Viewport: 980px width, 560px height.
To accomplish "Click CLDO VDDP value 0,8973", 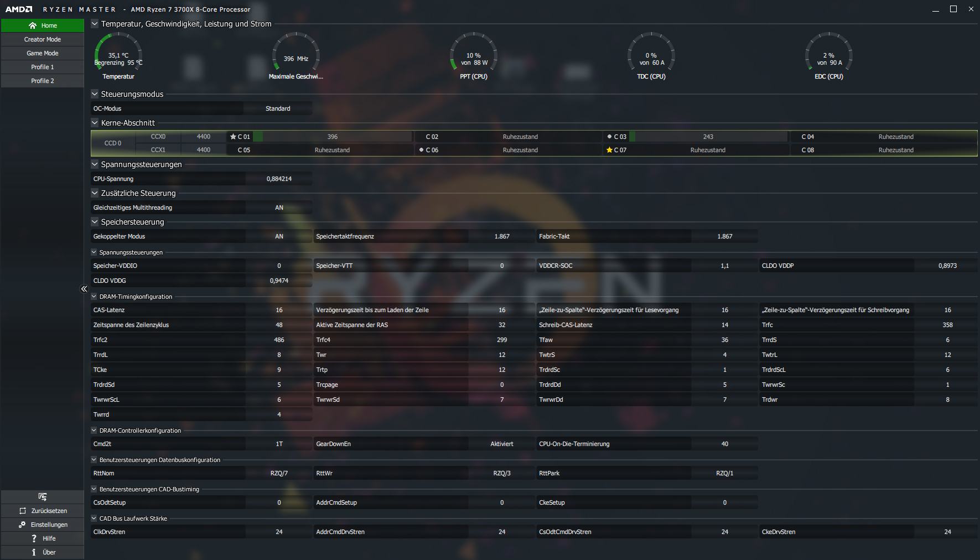I will (x=947, y=266).
